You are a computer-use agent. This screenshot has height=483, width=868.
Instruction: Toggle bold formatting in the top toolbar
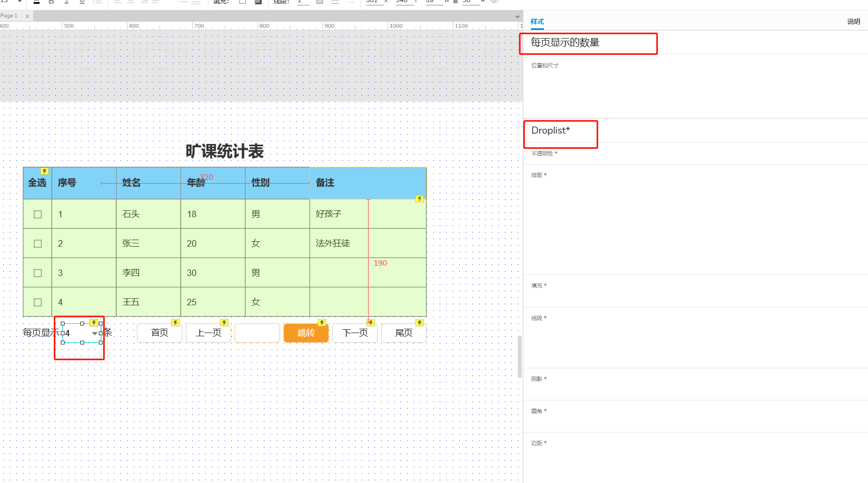[52, 2]
